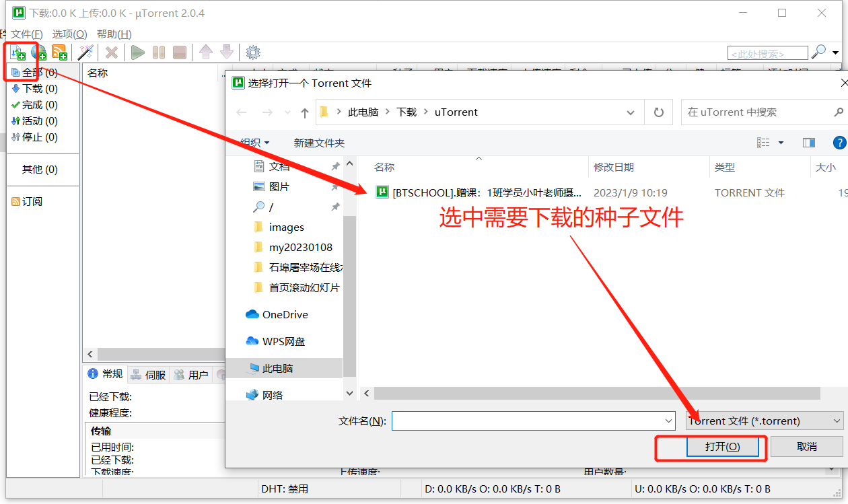Open 首页滚动幻灯片 folder in sidebar
The image size is (848, 504).
pyautogui.click(x=297, y=287)
